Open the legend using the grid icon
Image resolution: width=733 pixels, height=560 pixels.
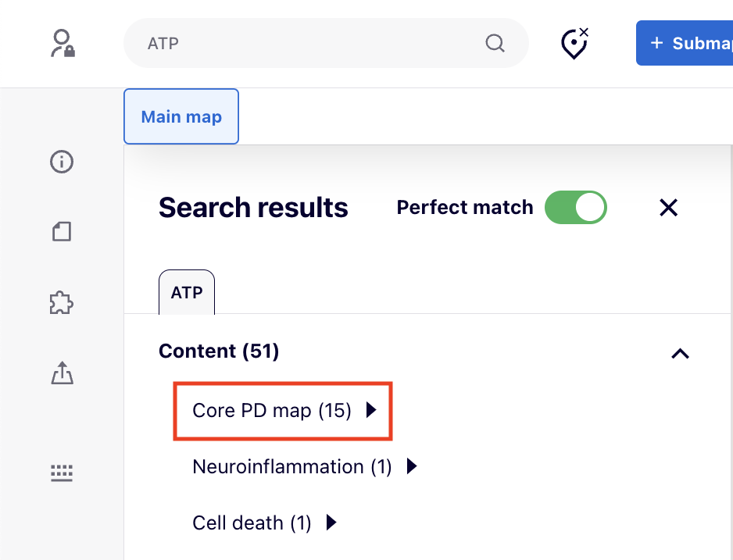point(61,473)
